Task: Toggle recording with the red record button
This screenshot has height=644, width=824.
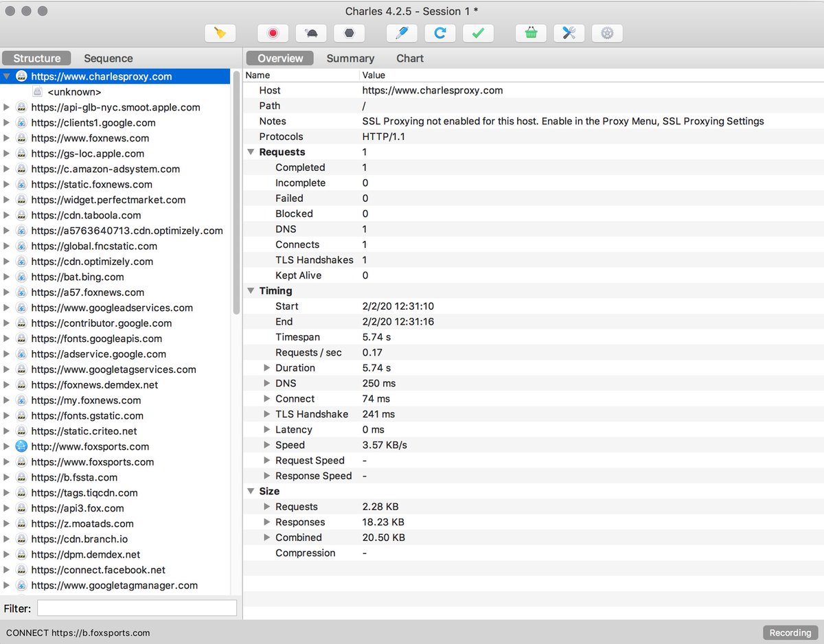Action: [x=273, y=32]
